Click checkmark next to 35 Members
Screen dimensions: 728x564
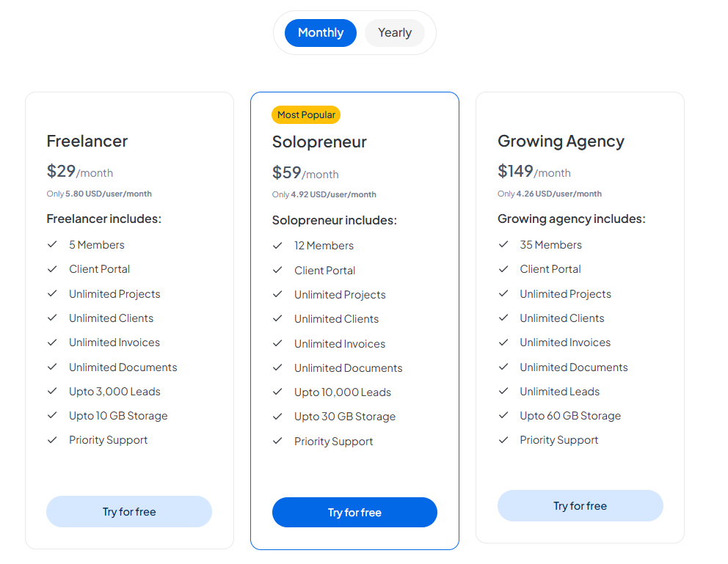coord(503,245)
